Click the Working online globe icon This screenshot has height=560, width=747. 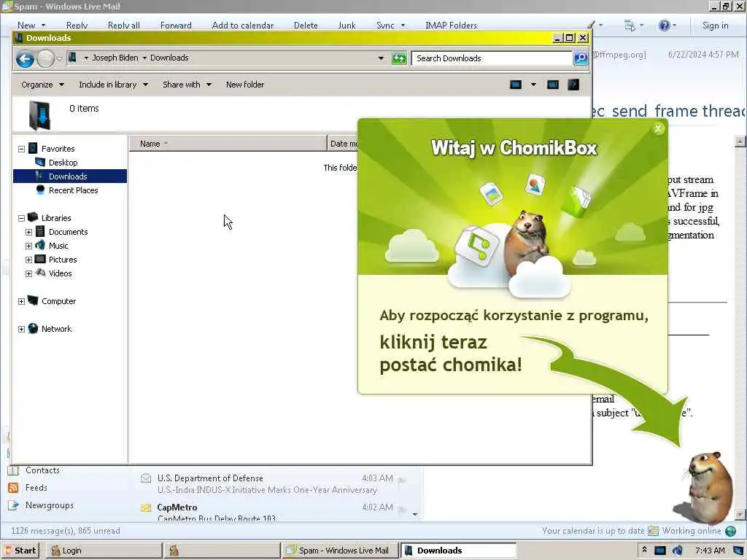pos(730,531)
